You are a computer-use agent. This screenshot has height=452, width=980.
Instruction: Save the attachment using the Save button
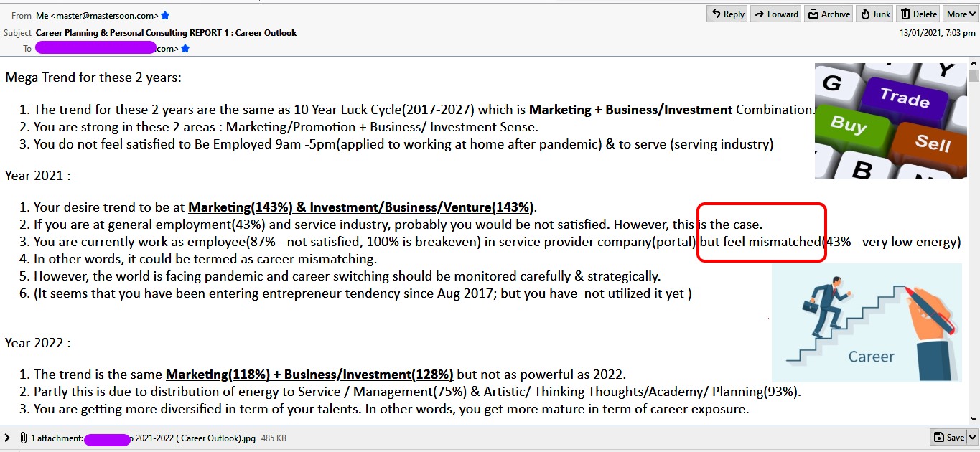[948, 437]
